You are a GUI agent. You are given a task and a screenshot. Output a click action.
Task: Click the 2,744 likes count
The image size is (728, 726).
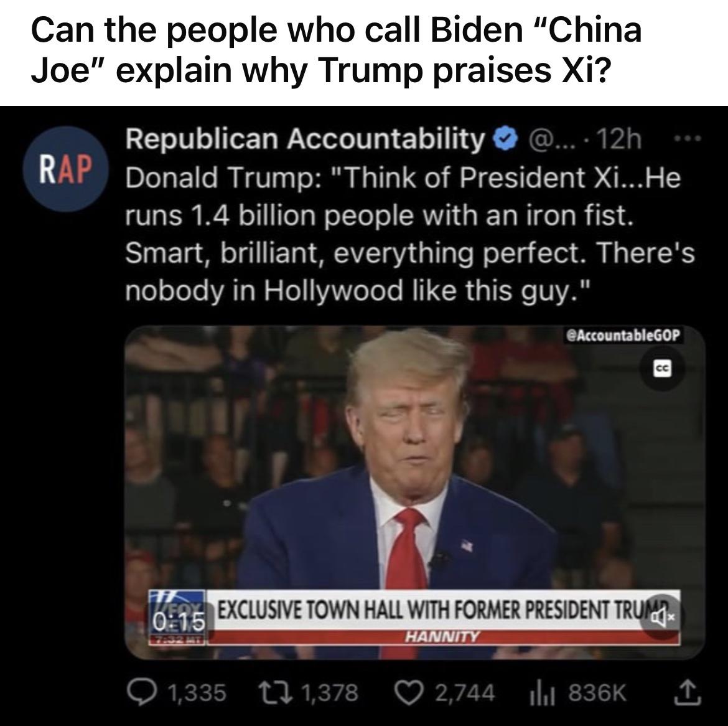coord(465,692)
